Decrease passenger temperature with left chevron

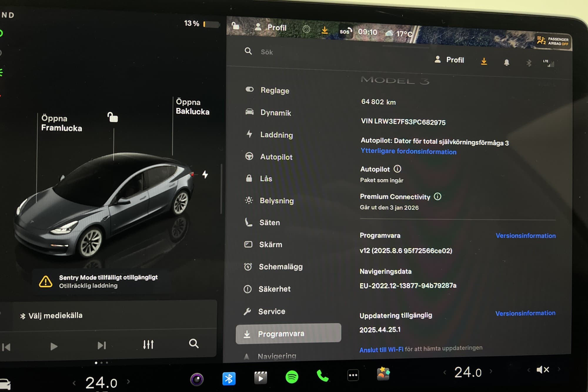point(445,372)
